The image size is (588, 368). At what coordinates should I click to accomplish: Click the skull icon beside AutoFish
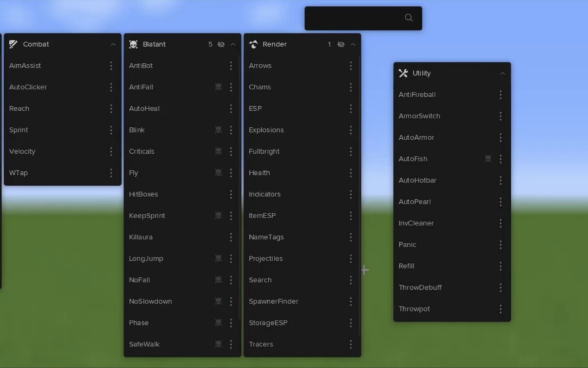[488, 159]
